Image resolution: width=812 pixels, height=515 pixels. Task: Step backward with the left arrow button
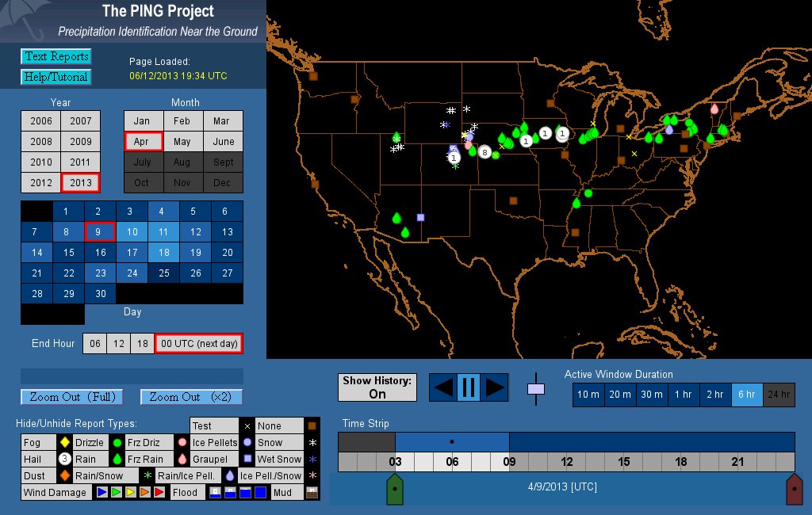click(x=442, y=387)
